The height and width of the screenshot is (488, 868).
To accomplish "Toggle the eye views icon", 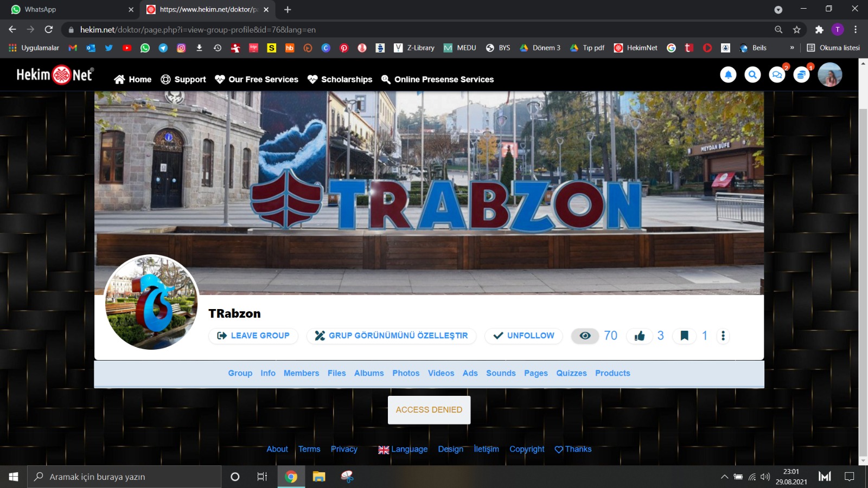I will tap(585, 336).
